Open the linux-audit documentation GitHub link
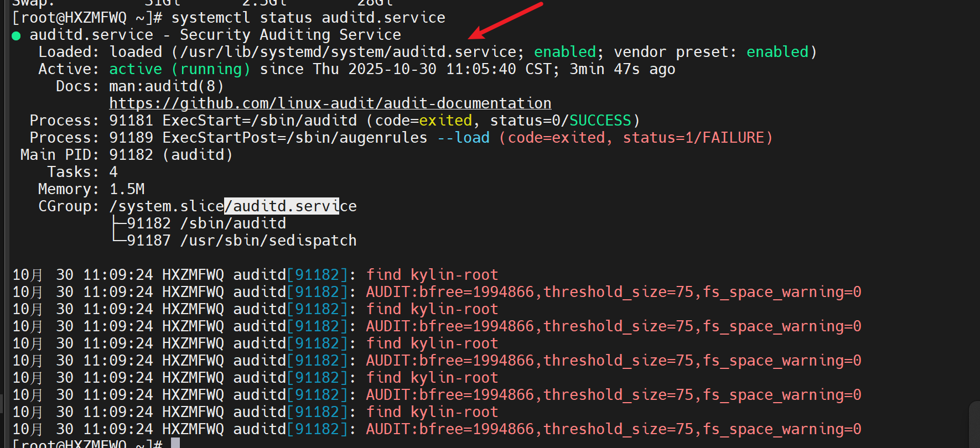The width and height of the screenshot is (980, 448). pyautogui.click(x=330, y=103)
